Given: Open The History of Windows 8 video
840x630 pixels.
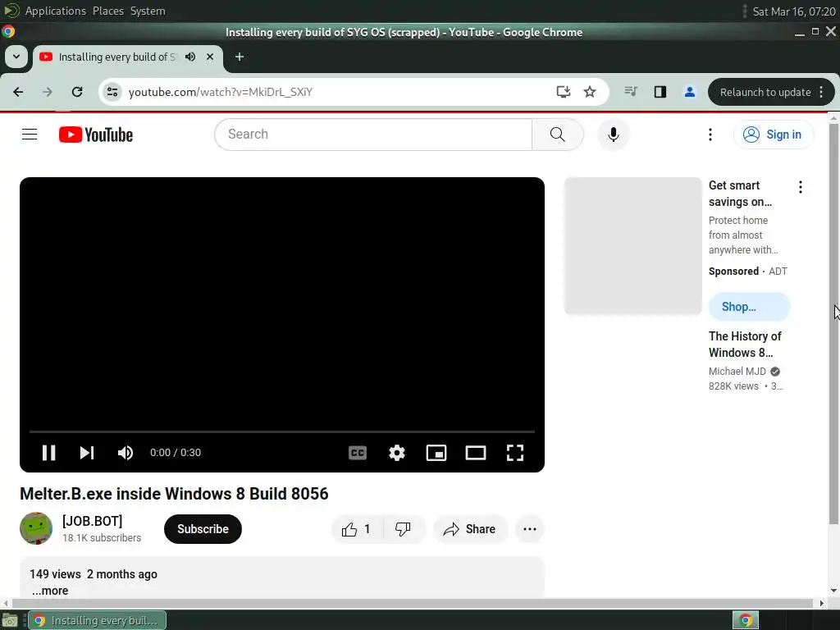Looking at the screenshot, I should click(745, 345).
